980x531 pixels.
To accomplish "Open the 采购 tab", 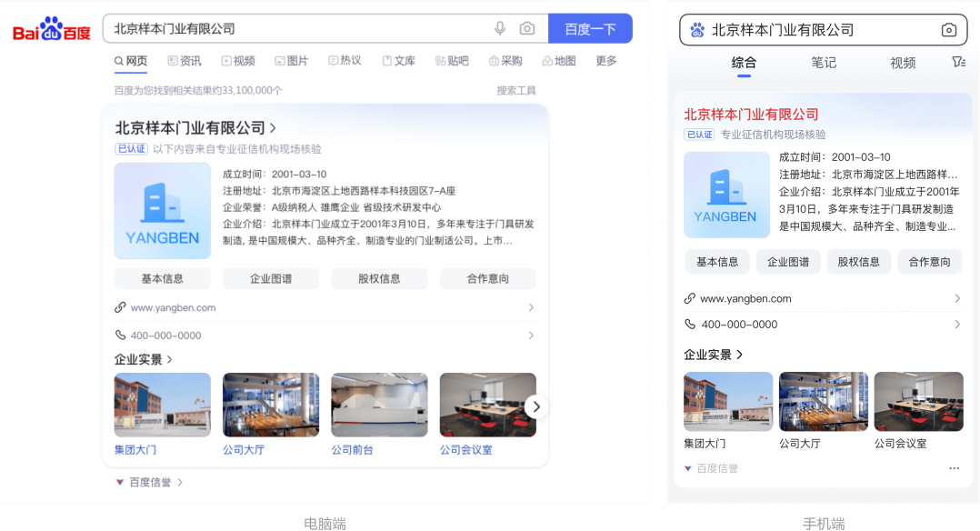I will [x=505, y=61].
